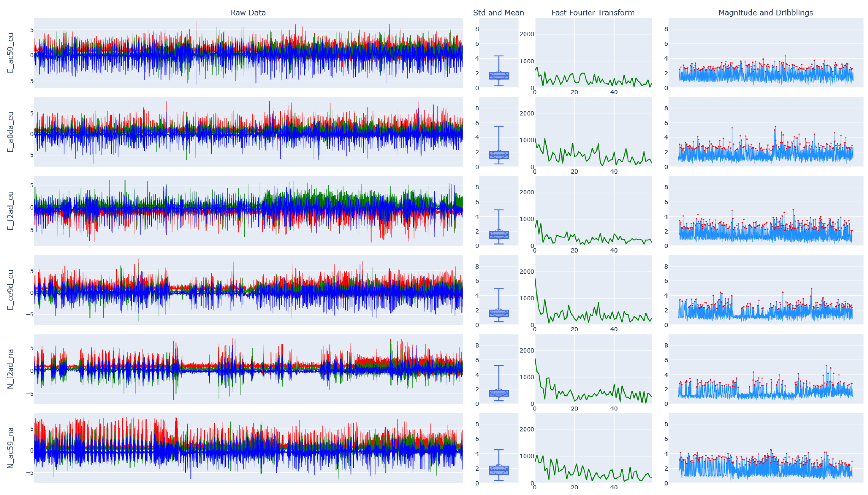The image size is (868, 495).
Task: Select the E_ac59_eu row label
Action: point(11,53)
